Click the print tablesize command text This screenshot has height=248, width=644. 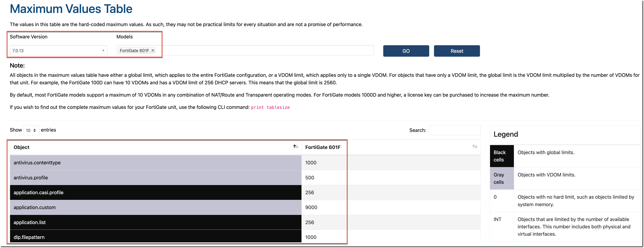pos(270,108)
